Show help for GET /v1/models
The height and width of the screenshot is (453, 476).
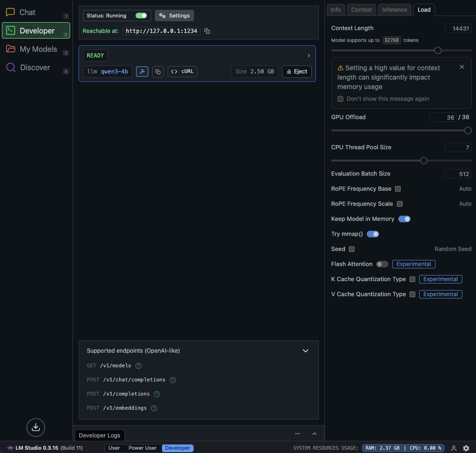138,365
